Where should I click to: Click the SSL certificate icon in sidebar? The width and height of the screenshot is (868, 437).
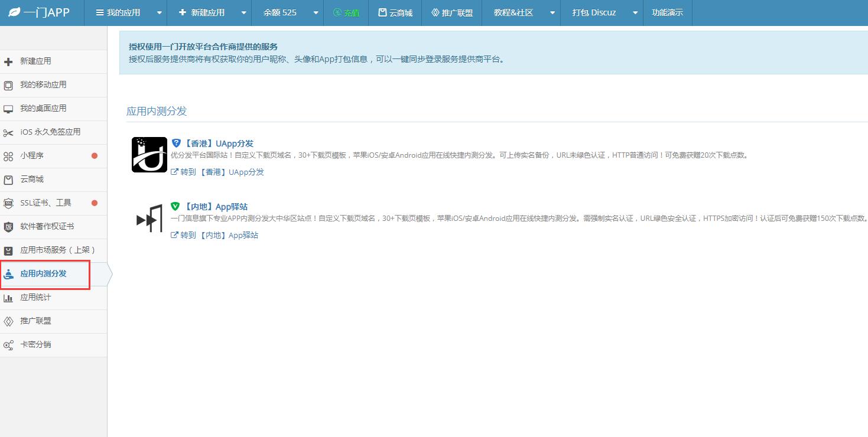pos(8,203)
